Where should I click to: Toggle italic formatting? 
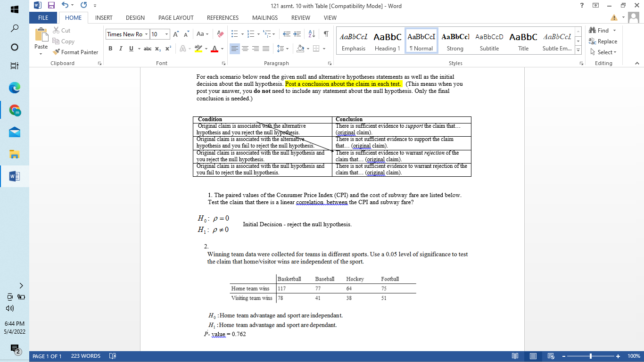click(121, 49)
